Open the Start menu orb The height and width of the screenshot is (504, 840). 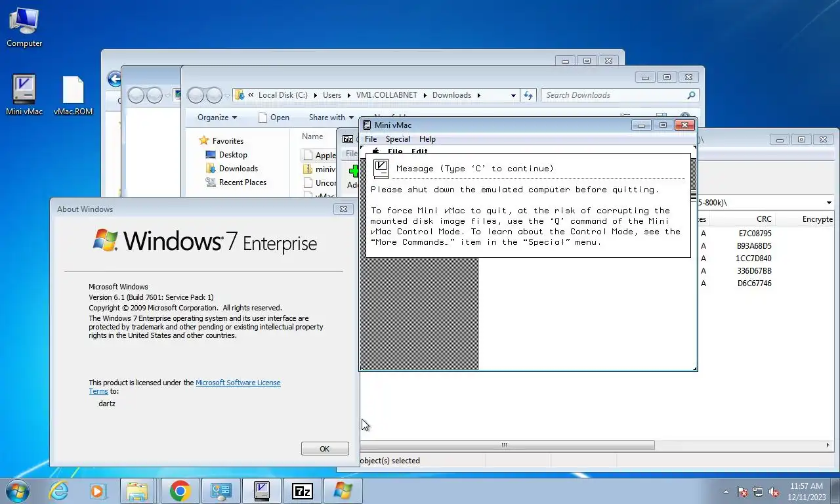16,491
